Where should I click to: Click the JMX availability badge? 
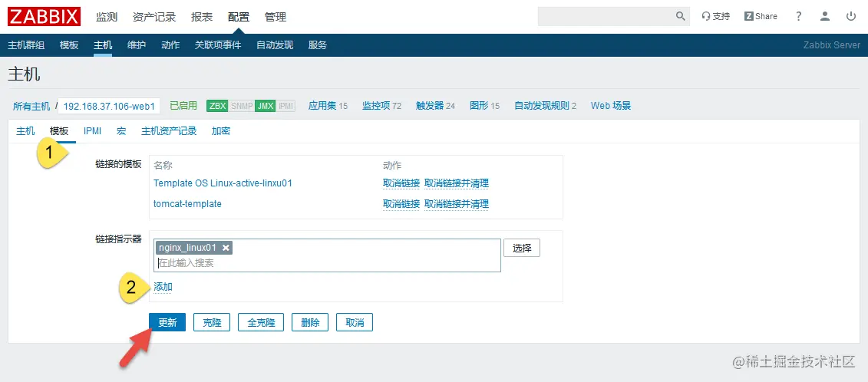[x=266, y=106]
